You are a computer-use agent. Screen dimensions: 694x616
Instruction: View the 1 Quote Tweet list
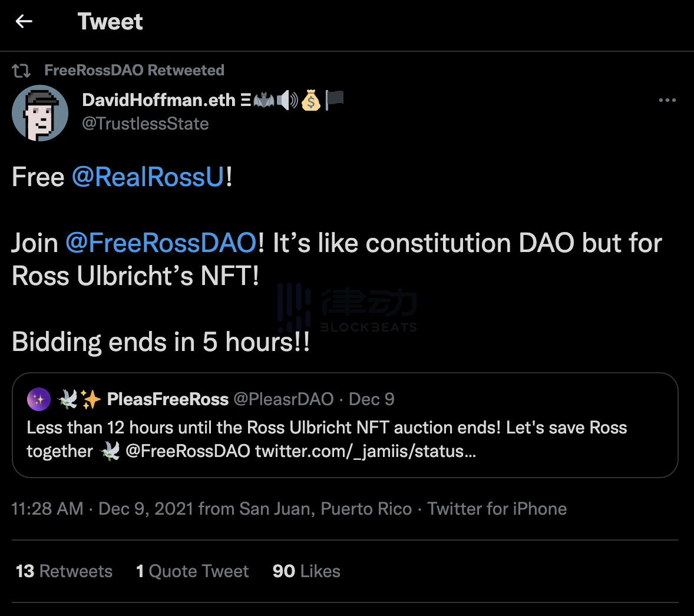[x=192, y=571]
